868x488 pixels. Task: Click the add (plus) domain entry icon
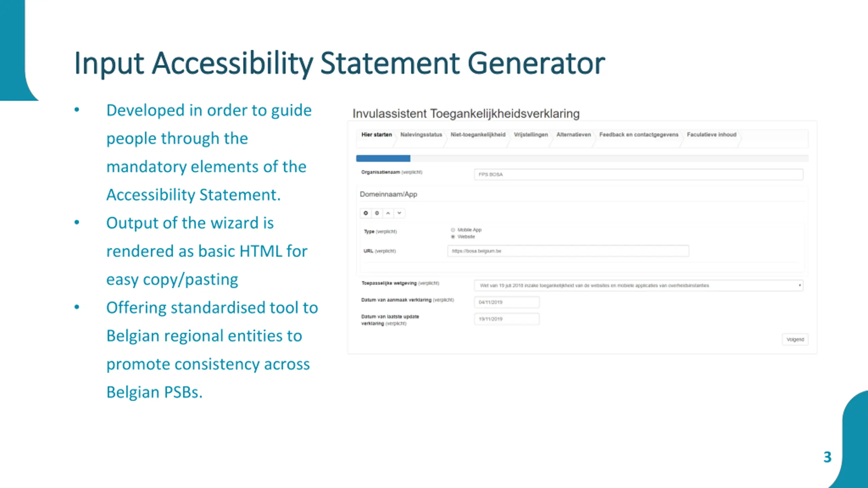pos(366,213)
